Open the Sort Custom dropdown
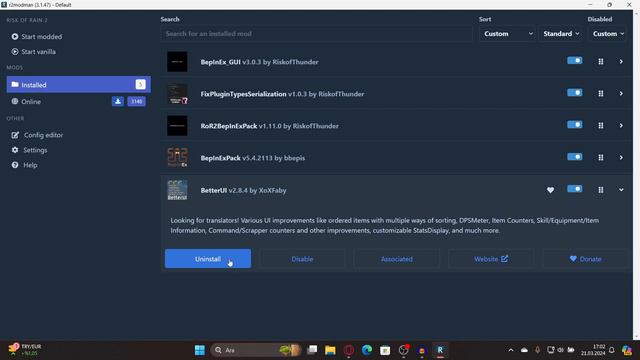640x360 pixels. click(508, 34)
